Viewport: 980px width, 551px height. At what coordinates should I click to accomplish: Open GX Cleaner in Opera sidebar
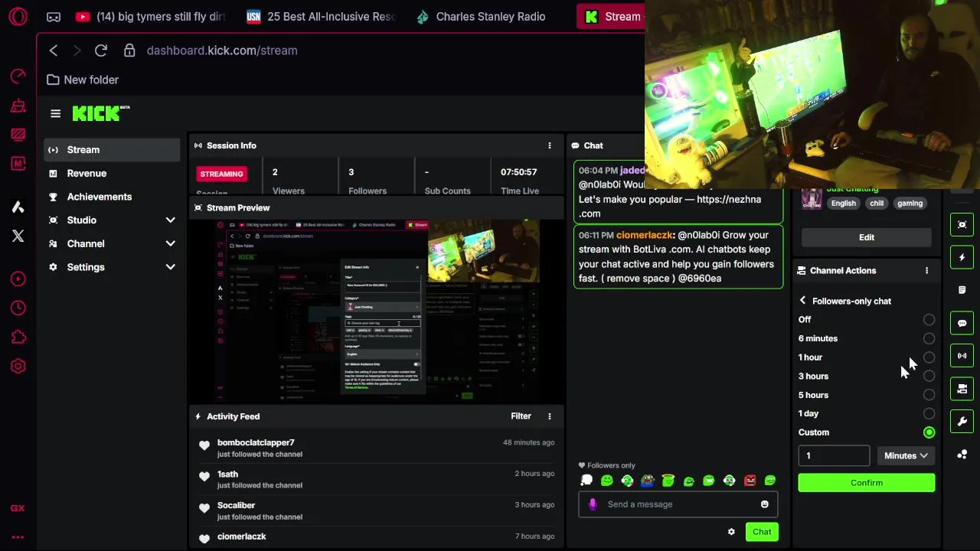pyautogui.click(x=18, y=106)
